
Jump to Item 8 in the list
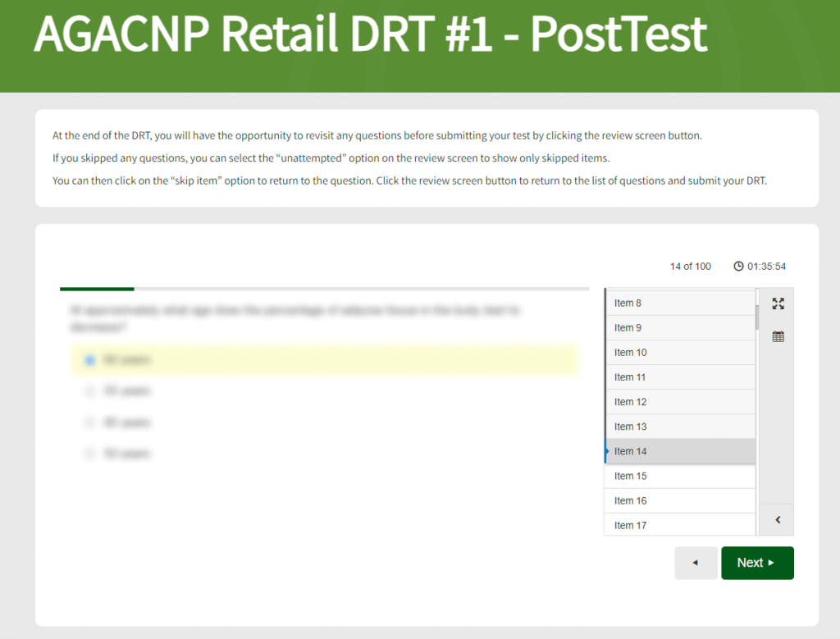679,304
